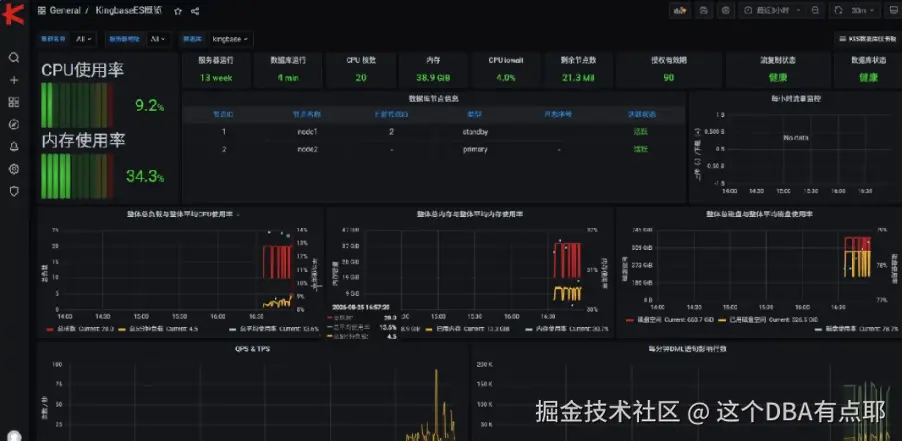Open the alerting bell icon
The width and height of the screenshot is (902, 441).
click(14, 147)
